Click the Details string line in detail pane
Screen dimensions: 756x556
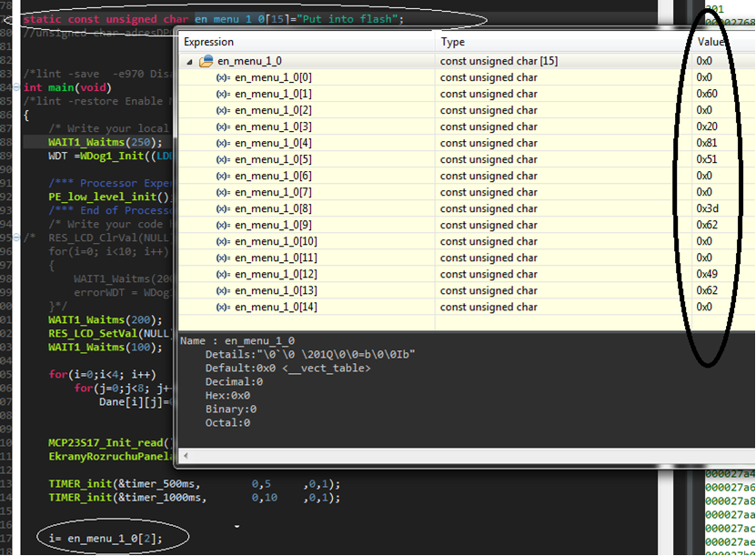tap(310, 354)
